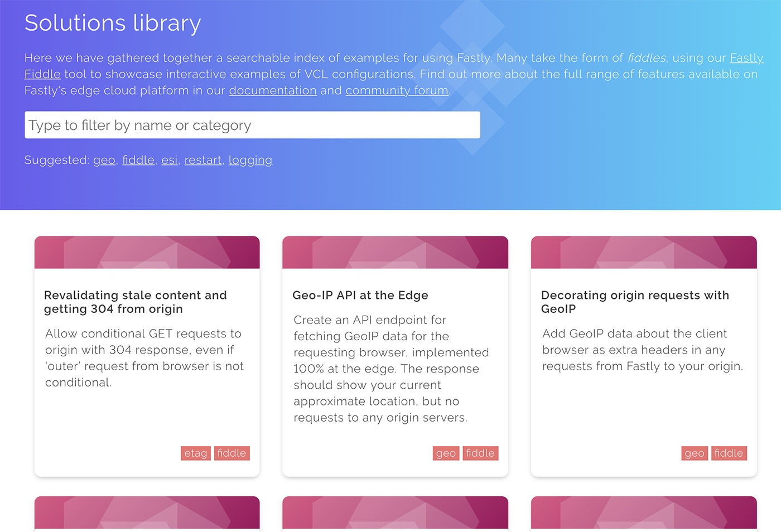
Task: Select the suggested restart filter
Action: coord(203,160)
